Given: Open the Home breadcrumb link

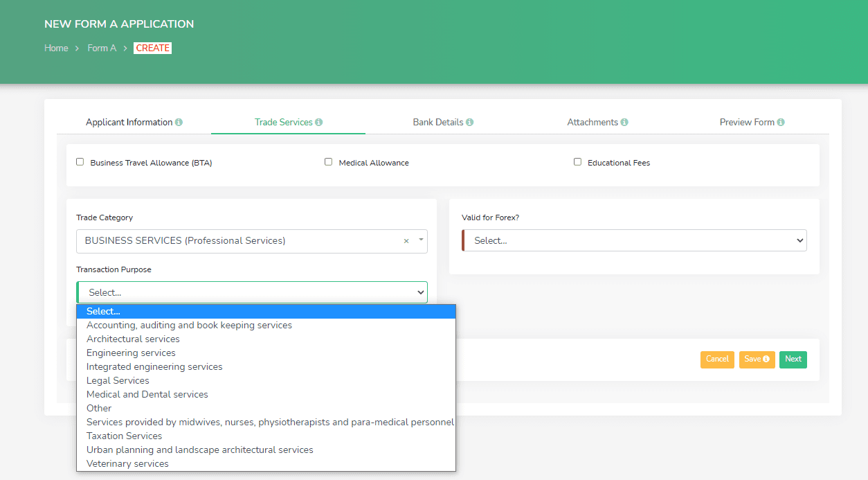Looking at the screenshot, I should tap(55, 48).
